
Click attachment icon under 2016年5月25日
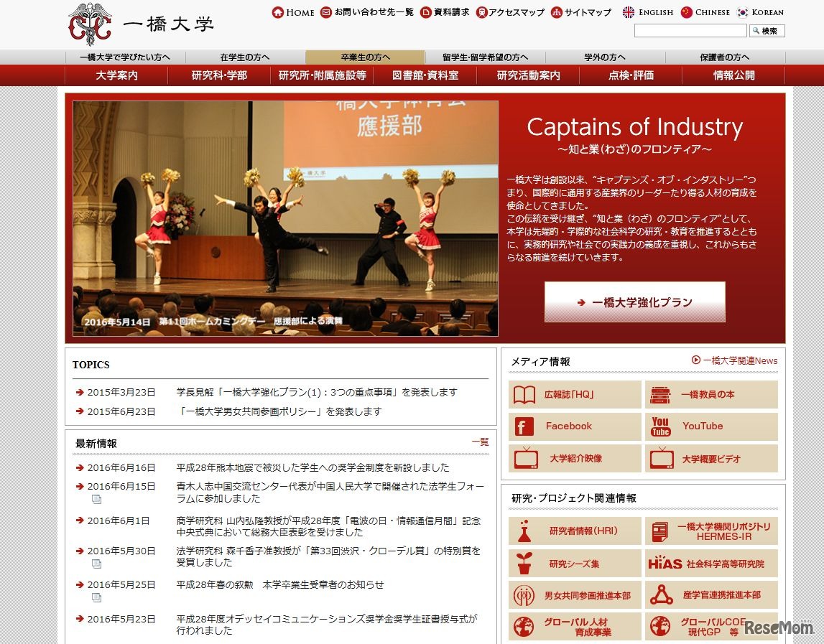point(96,597)
